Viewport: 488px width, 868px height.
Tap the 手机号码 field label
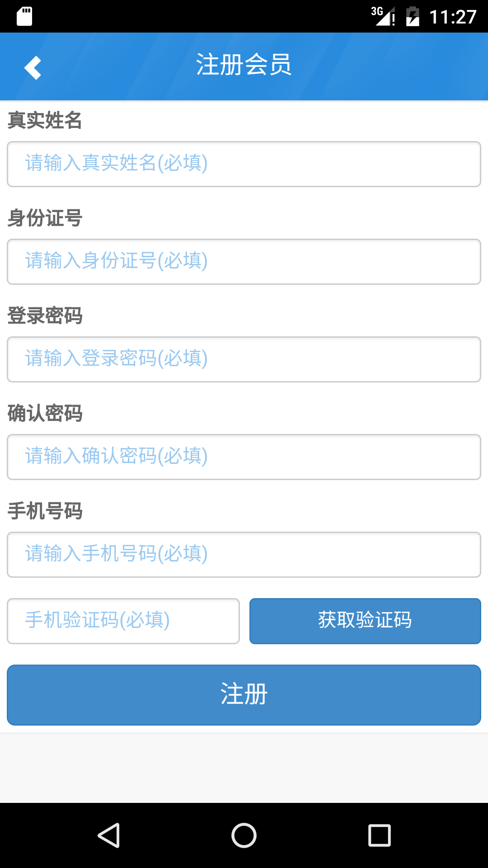45,511
